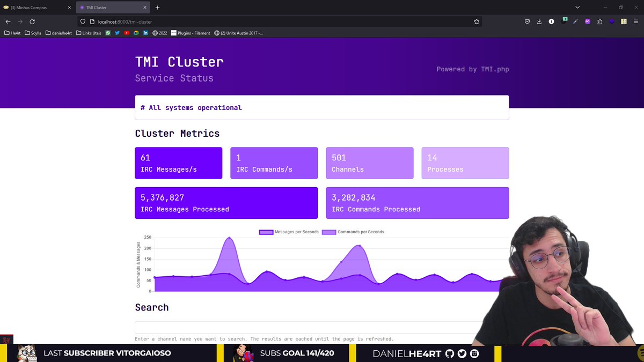This screenshot has width=644, height=362.
Task: Open the Google Meet bookmark icon
Action: point(136,33)
